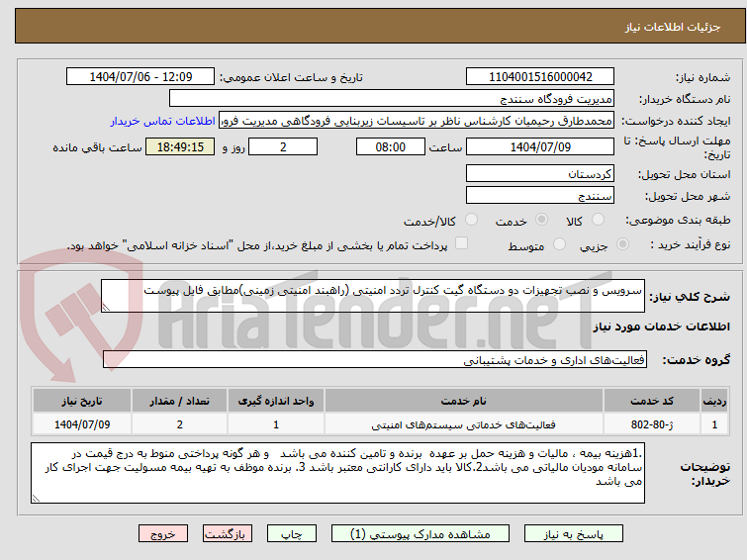Screen dimensions: 747x560
Task: Select the خدمت radio button
Action: [x=541, y=220]
